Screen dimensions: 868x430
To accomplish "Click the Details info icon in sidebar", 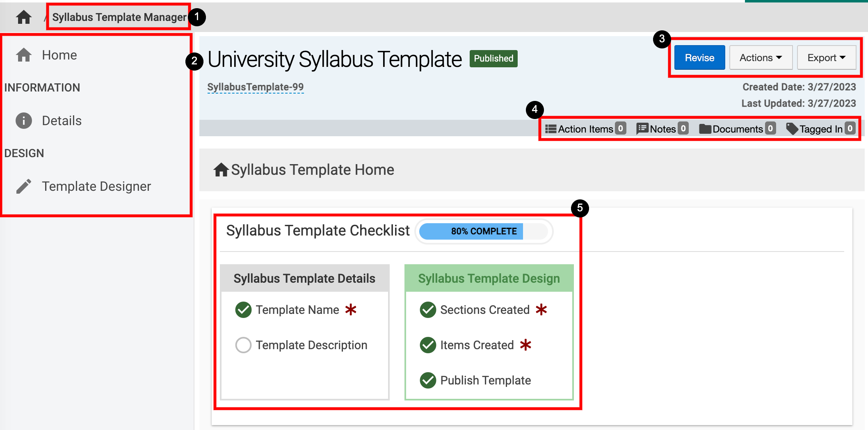I will click(x=24, y=121).
